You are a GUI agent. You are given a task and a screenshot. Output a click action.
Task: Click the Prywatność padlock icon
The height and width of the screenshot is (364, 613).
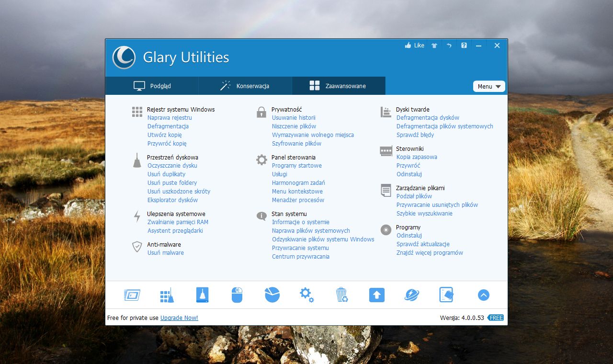coord(261,112)
